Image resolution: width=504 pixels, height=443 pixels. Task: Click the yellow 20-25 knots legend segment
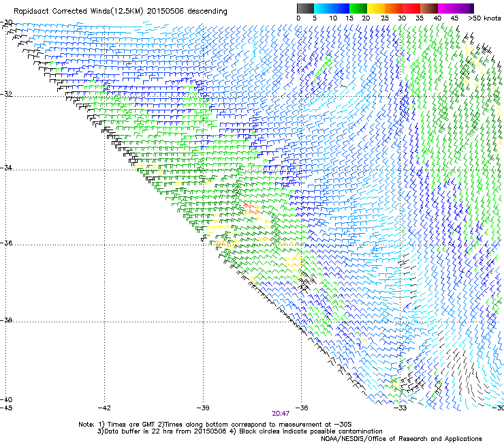(x=376, y=8)
